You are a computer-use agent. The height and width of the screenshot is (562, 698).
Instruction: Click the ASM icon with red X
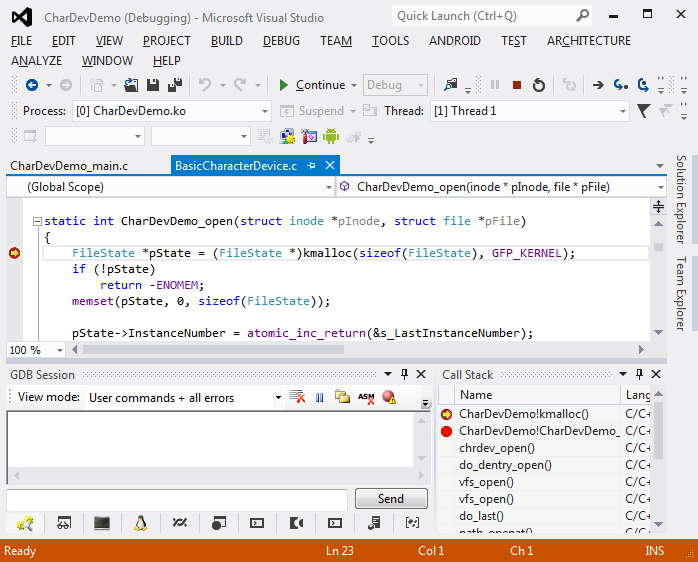click(x=366, y=397)
